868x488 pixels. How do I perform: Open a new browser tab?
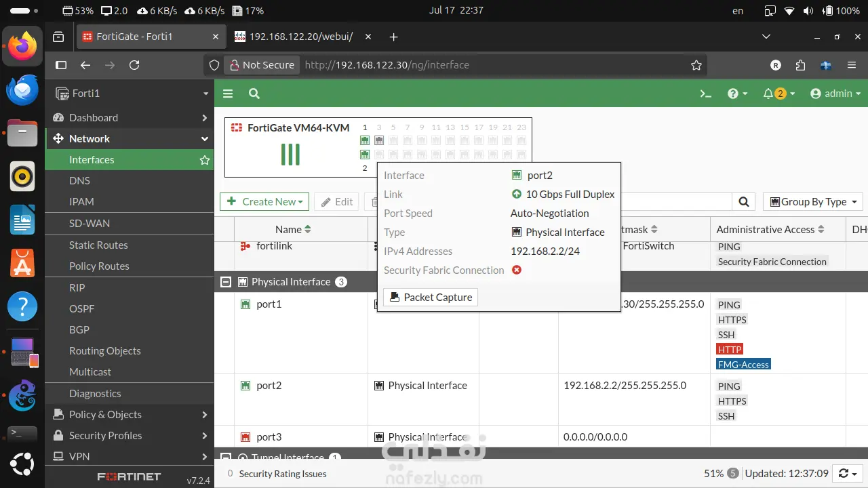(x=393, y=37)
